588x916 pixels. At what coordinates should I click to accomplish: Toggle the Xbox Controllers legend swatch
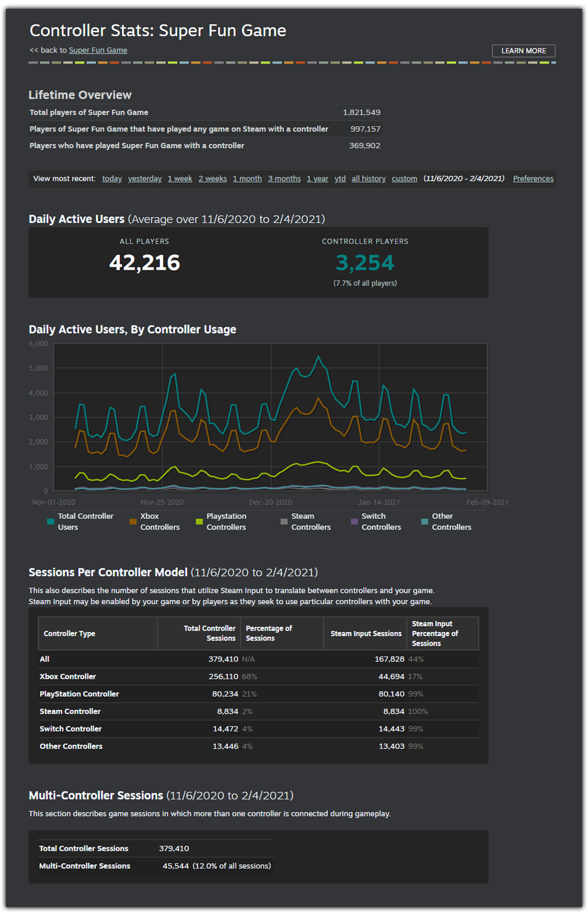[x=133, y=522]
